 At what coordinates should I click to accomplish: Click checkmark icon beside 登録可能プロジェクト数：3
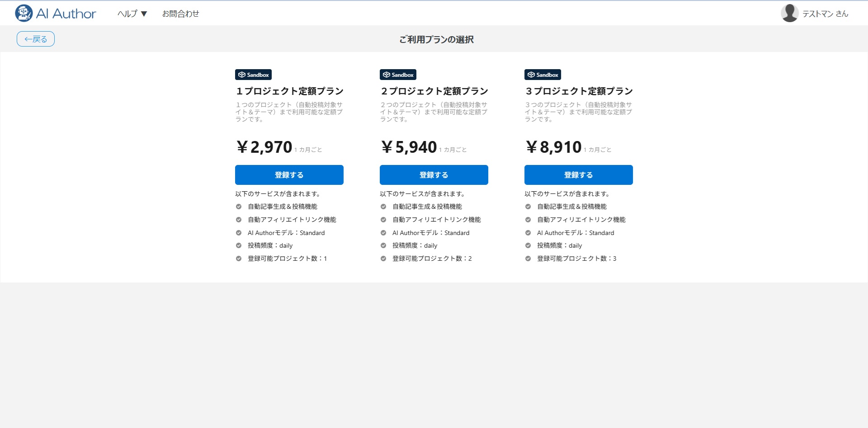[528, 259]
